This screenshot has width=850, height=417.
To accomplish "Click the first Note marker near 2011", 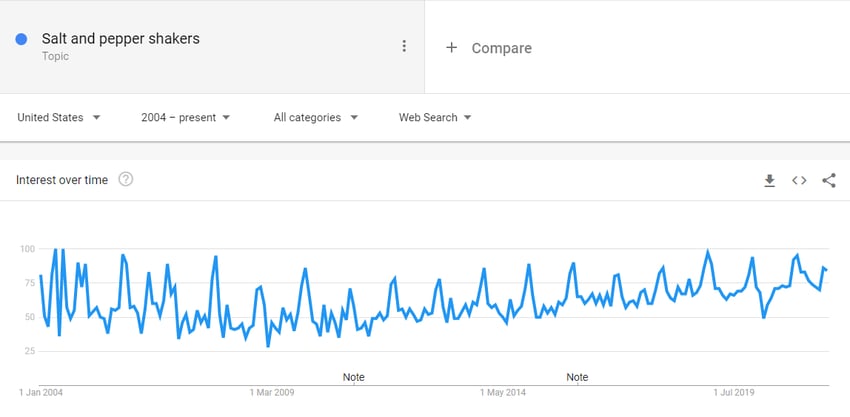I will [x=353, y=377].
